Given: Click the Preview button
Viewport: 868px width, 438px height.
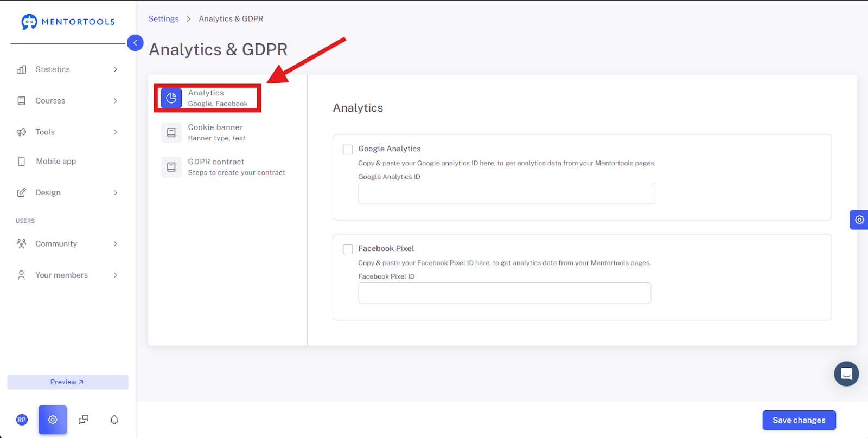Looking at the screenshot, I should [68, 382].
